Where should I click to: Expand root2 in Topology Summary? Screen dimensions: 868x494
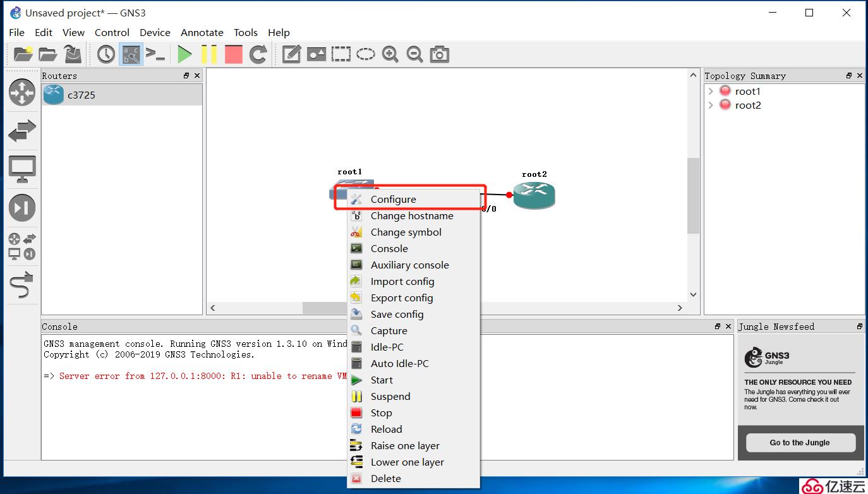[x=711, y=105]
